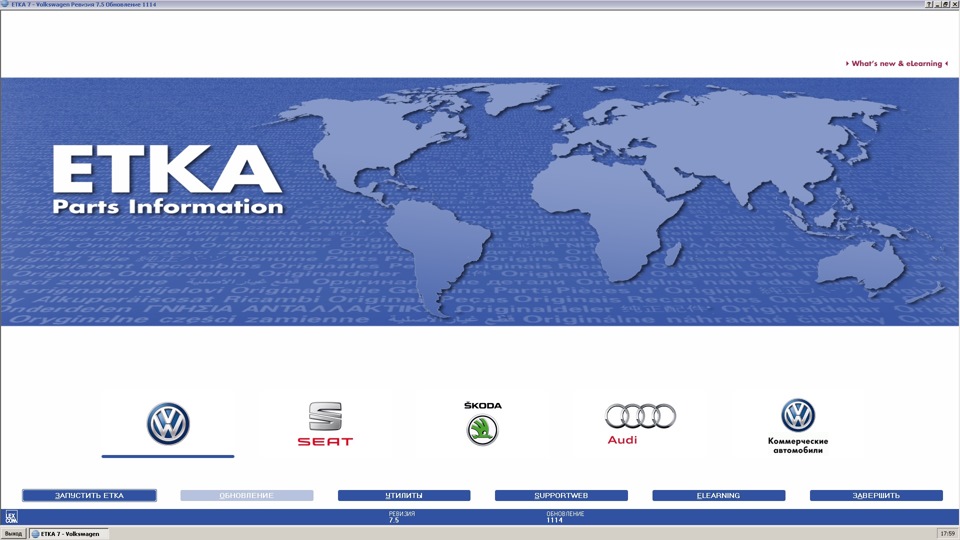Select the Volkswagen brand logo

click(x=168, y=424)
